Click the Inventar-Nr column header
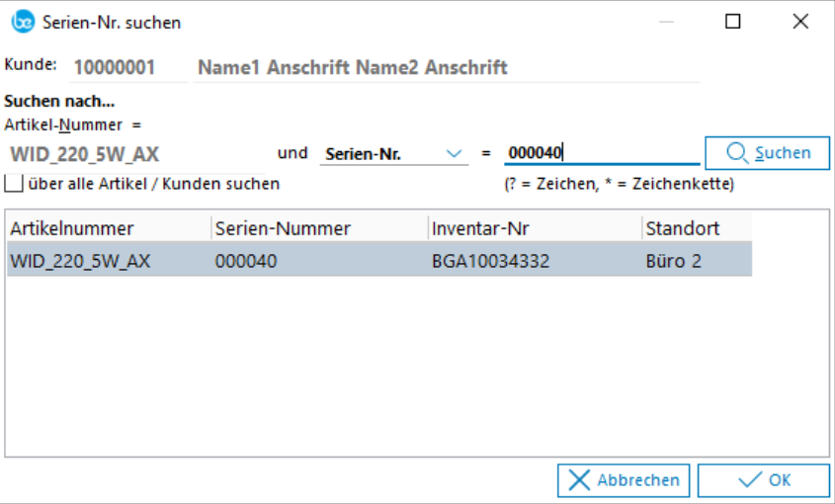Image resolution: width=835 pixels, height=504 pixels. [x=534, y=228]
